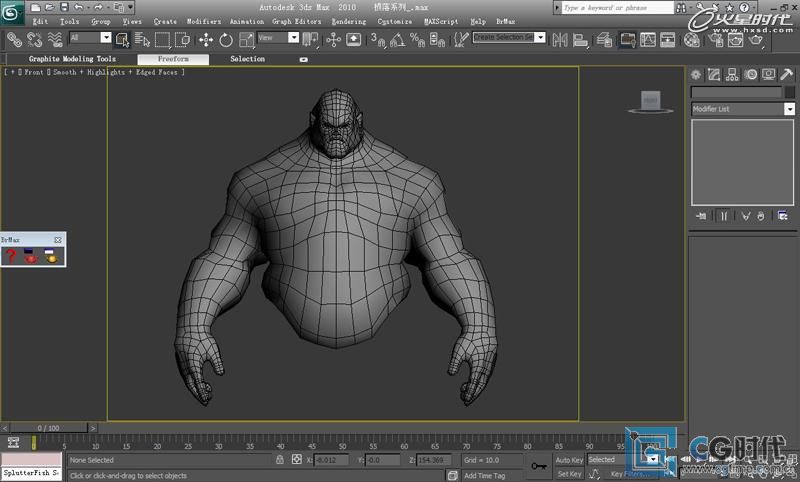This screenshot has height=482, width=800.
Task: Open the Edit menu
Action: (40, 21)
